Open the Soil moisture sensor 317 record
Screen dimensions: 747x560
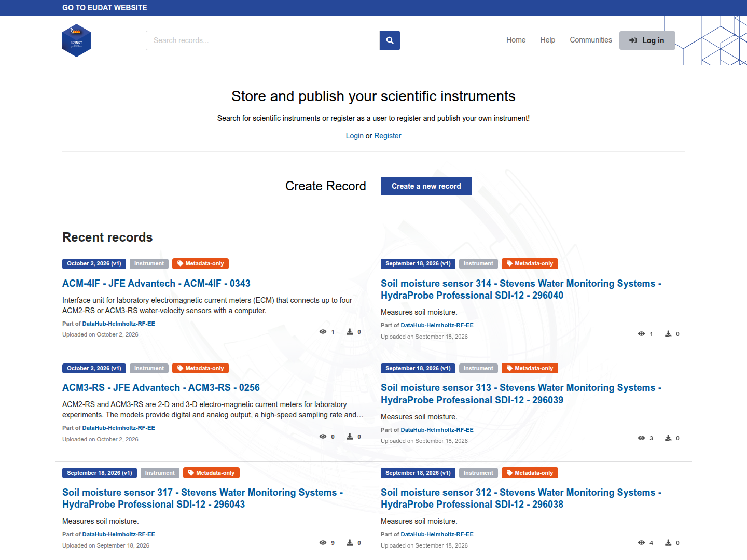[202, 498]
